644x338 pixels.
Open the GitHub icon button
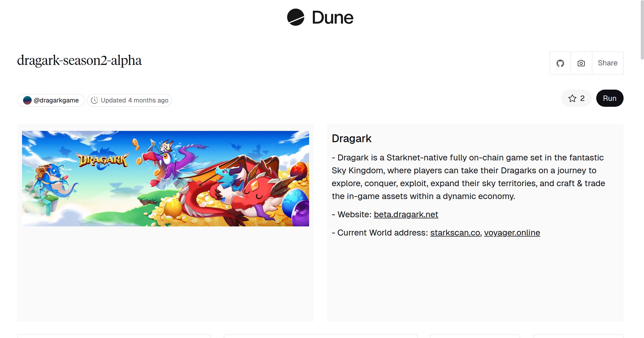(x=560, y=63)
